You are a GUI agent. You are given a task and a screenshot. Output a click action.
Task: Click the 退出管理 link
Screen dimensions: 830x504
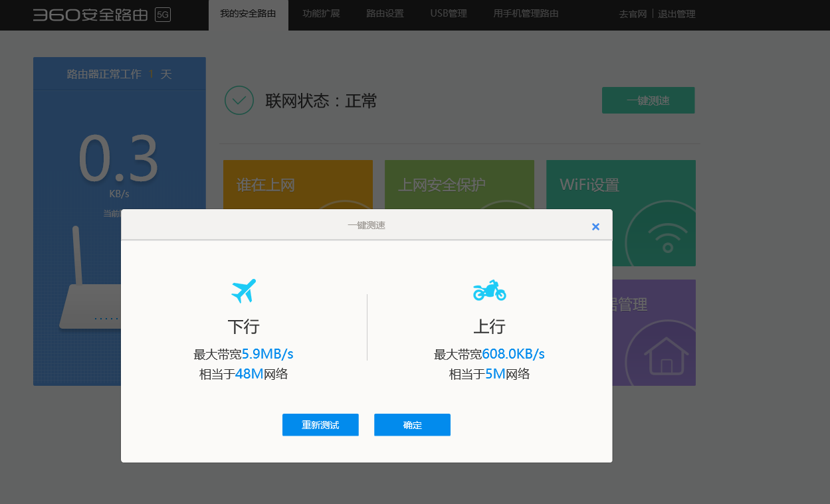pos(676,14)
